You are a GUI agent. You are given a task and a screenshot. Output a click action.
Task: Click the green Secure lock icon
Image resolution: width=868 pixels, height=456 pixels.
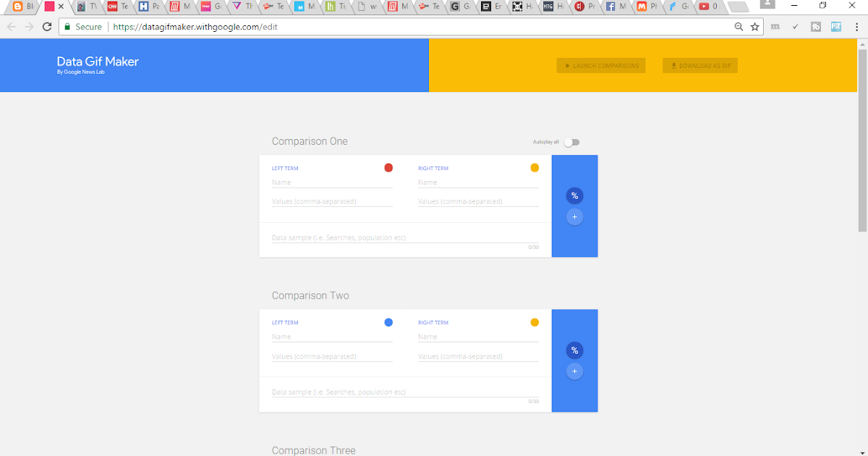coord(67,27)
